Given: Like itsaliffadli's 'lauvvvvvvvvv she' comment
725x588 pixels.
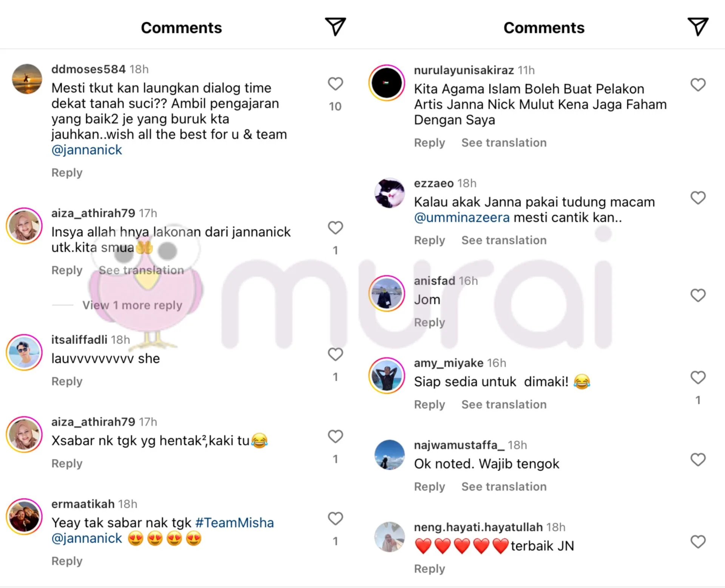Looking at the screenshot, I should tap(335, 354).
